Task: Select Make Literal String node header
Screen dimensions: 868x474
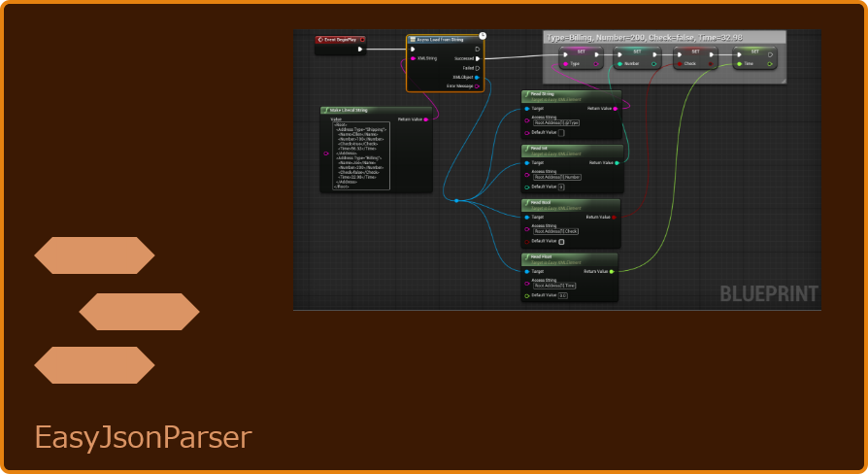Action: point(377,110)
